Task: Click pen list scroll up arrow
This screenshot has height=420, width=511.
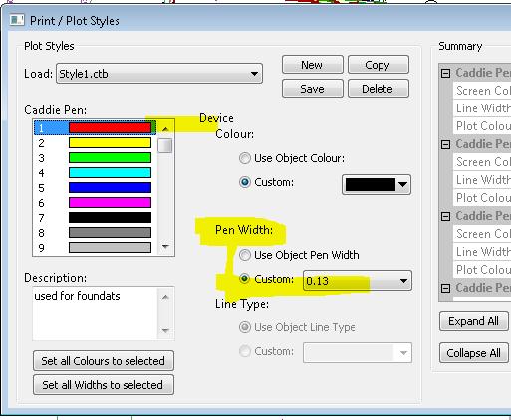Action: coord(165,129)
